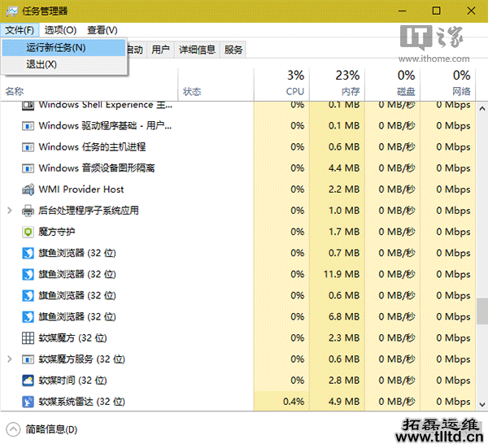
Task: Click the 软媒魔方 grid icon
Action: click(x=28, y=338)
